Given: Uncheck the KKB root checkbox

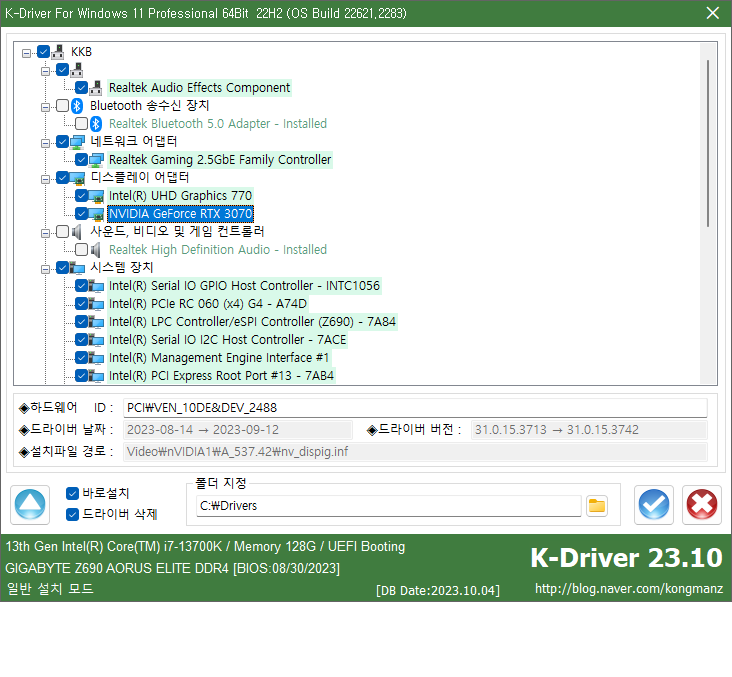Looking at the screenshot, I should point(43,51).
